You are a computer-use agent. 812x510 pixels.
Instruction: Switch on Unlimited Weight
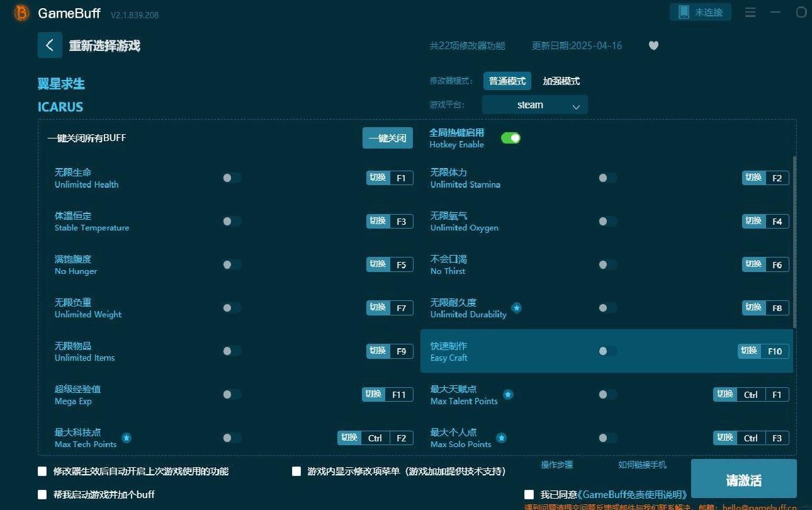tap(232, 308)
